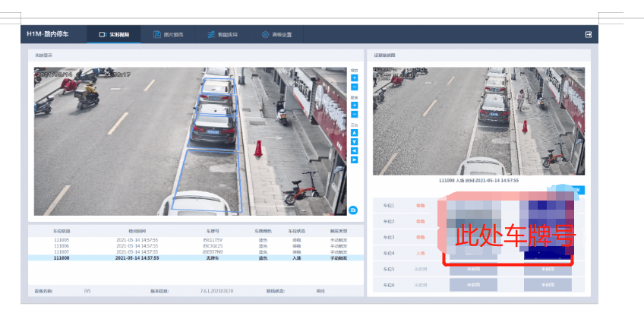Image resolution: width=644 pixels, height=335 pixels.
Task: Click the zoom minus button beside the video
Action: click(x=354, y=87)
